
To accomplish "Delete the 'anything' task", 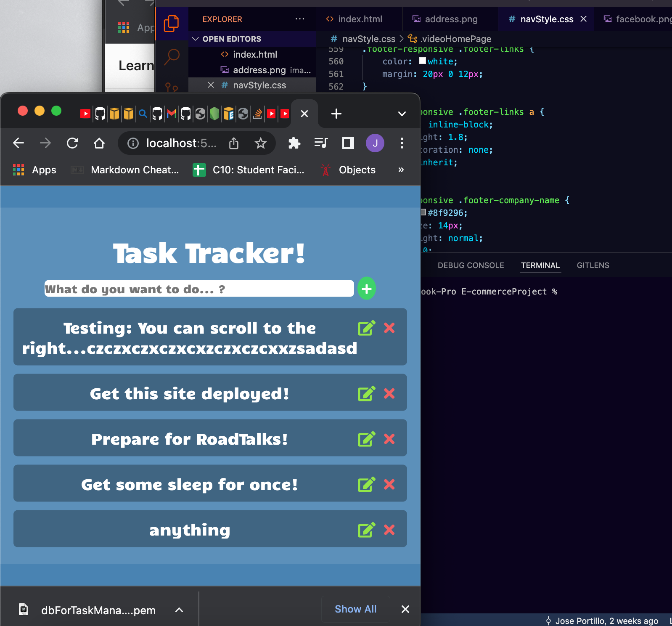I will [x=389, y=530].
